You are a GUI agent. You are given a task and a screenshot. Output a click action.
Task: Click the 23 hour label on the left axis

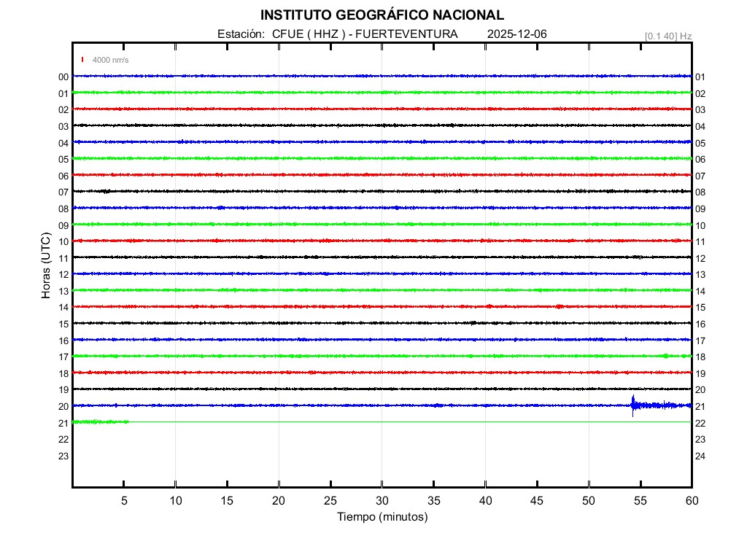click(63, 456)
